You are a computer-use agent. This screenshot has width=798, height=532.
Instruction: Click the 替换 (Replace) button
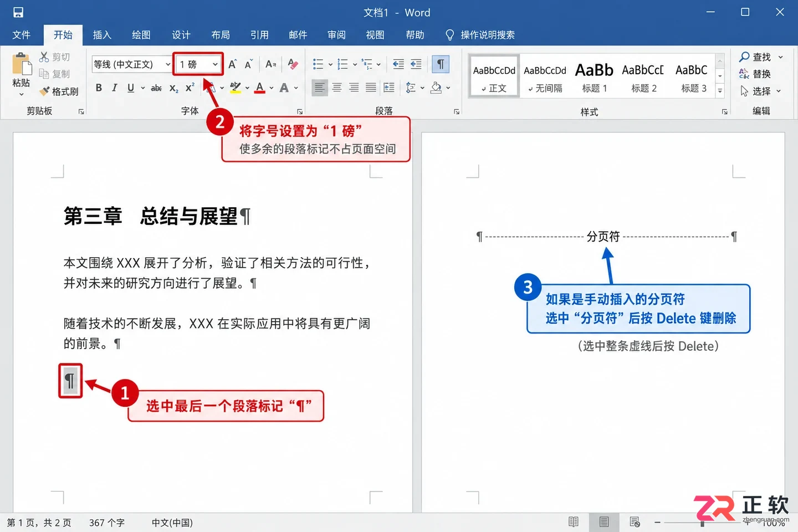point(755,74)
